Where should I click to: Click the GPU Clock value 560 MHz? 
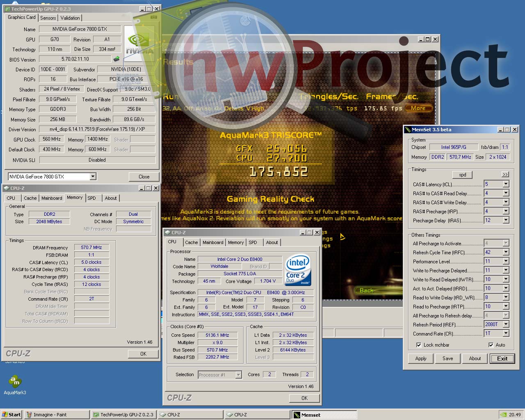pyautogui.click(x=52, y=139)
